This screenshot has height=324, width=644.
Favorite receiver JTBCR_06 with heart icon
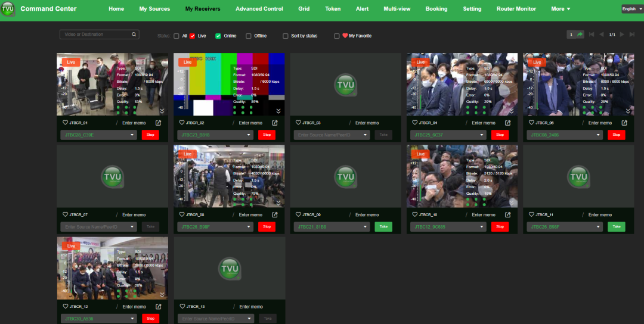point(531,123)
